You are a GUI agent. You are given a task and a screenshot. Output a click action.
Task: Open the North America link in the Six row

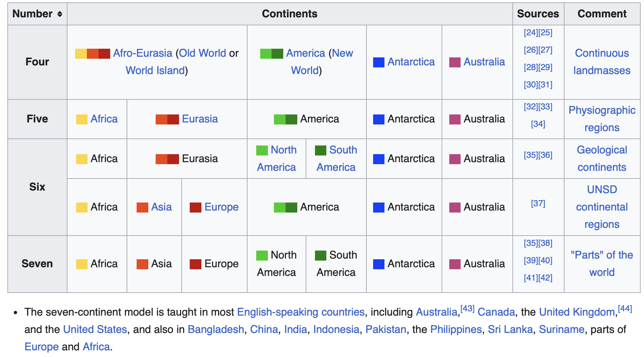tap(277, 158)
